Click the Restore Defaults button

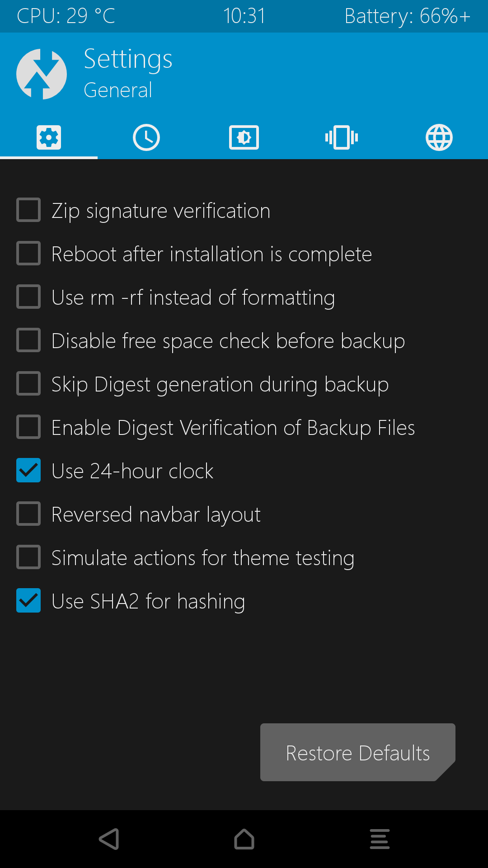coord(357,752)
